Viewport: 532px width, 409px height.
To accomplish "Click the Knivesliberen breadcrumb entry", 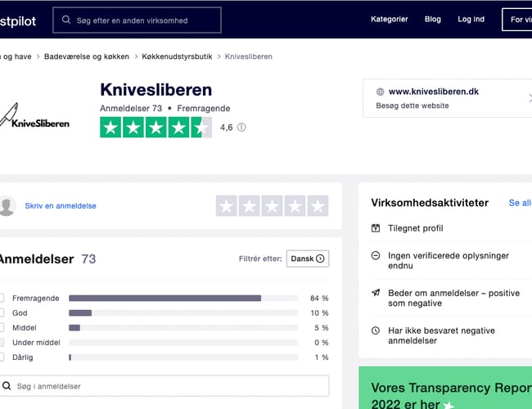I will (249, 56).
